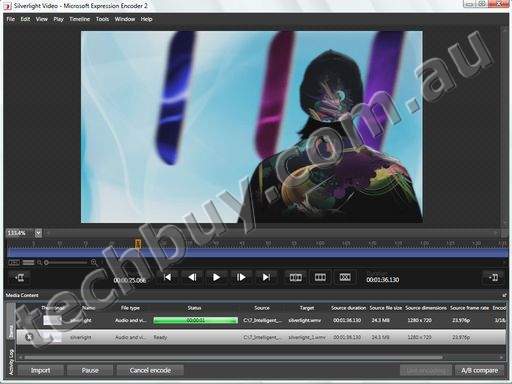Open the Timeline menu
This screenshot has width=512, height=384.
(80, 19)
